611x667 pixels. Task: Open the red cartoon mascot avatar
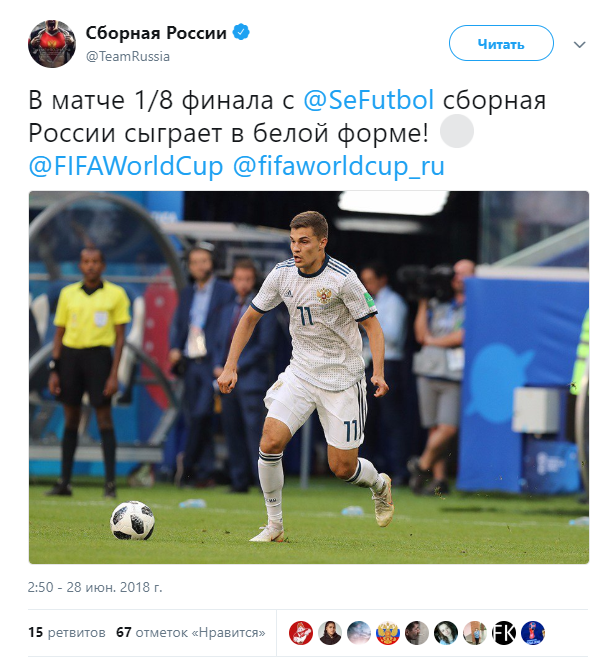point(301,633)
